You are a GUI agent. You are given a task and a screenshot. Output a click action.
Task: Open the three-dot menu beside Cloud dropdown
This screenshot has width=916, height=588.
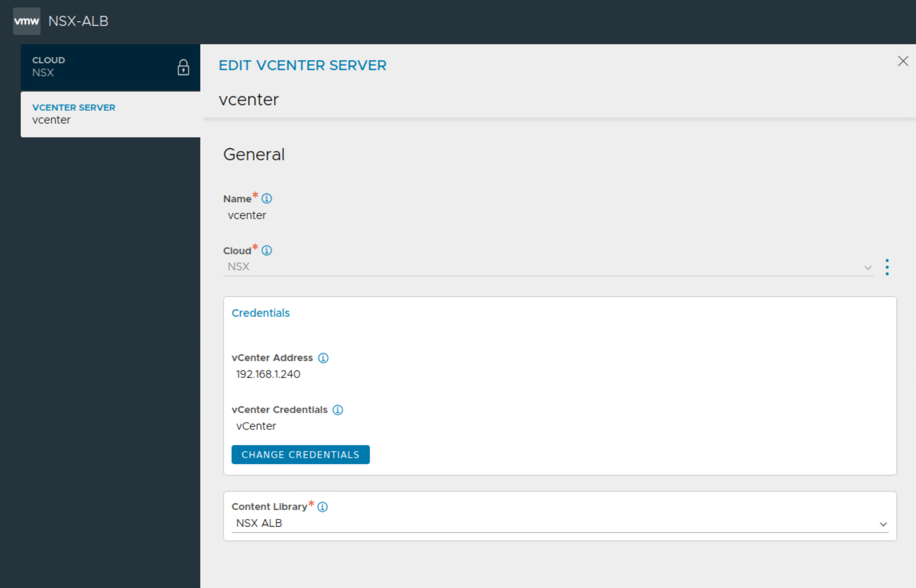point(887,267)
